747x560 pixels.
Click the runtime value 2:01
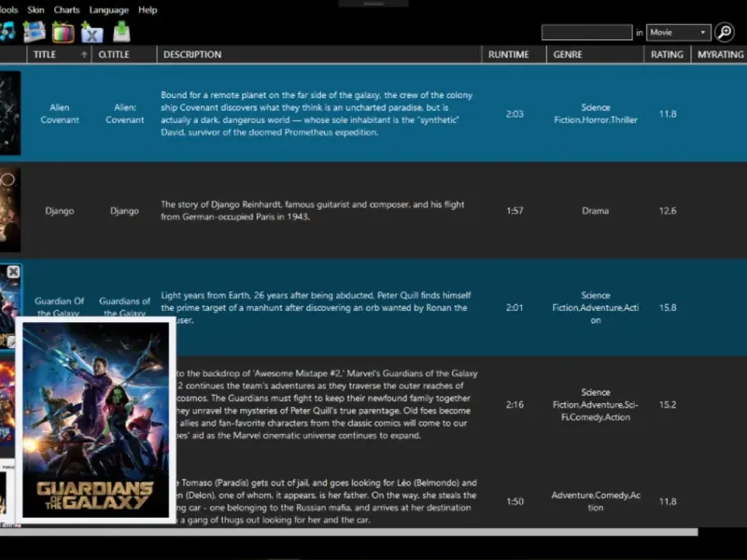[514, 308]
